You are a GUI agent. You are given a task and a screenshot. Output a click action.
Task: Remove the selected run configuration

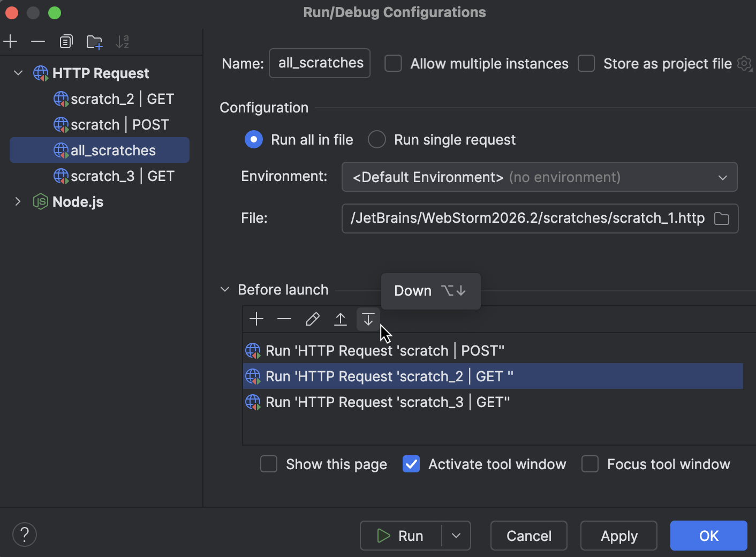(38, 42)
